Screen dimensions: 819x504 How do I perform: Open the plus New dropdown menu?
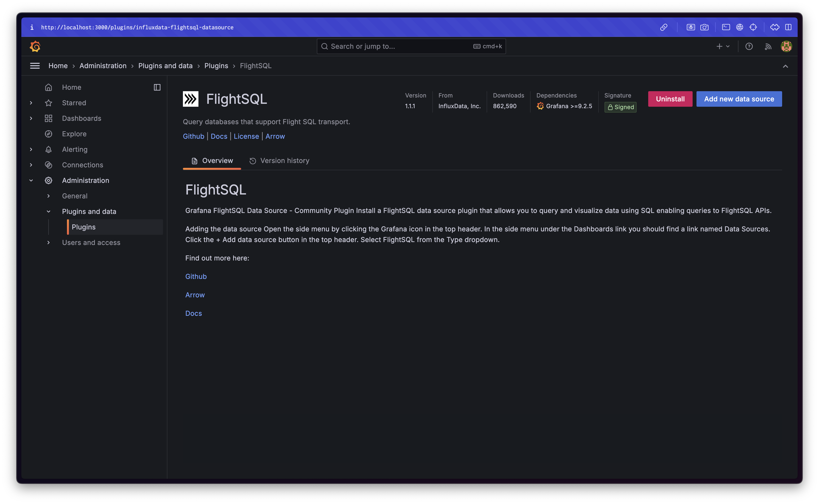coord(723,46)
